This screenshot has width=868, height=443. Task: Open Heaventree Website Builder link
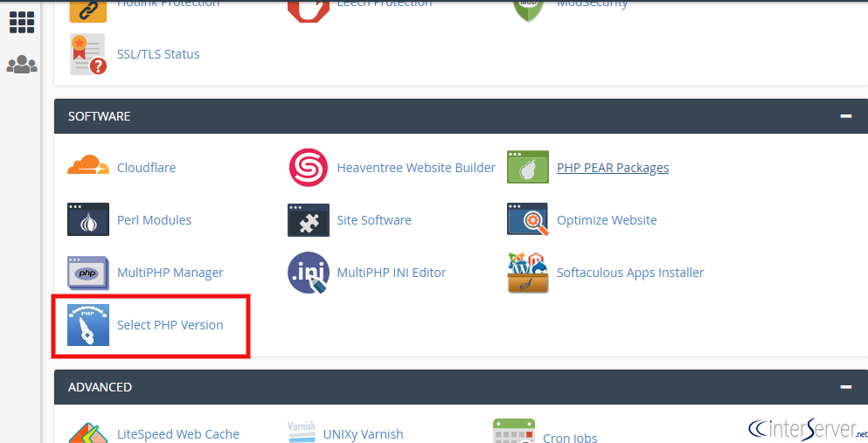click(x=416, y=168)
